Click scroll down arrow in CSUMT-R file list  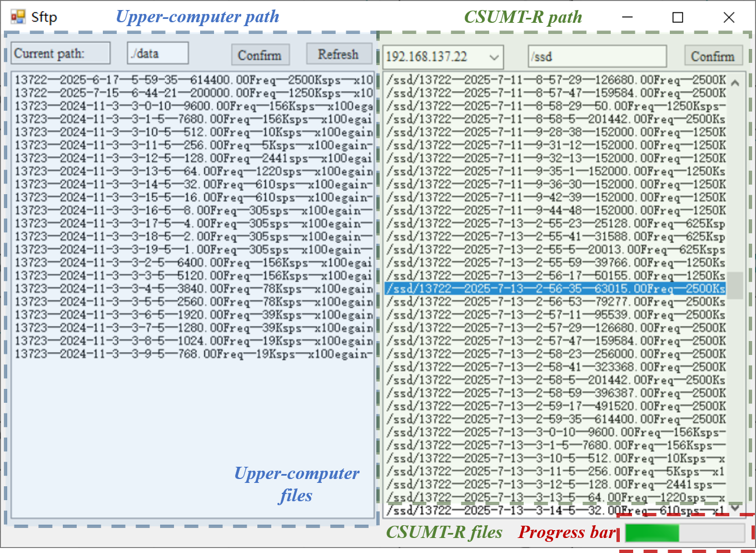click(735, 507)
